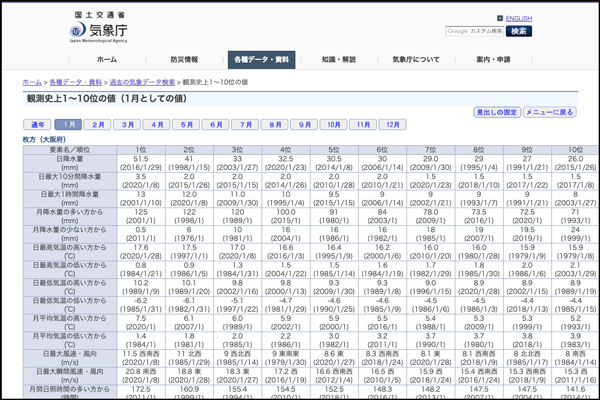Open the 防災情報 navigation menu
The image size is (600, 400).
tap(184, 60)
